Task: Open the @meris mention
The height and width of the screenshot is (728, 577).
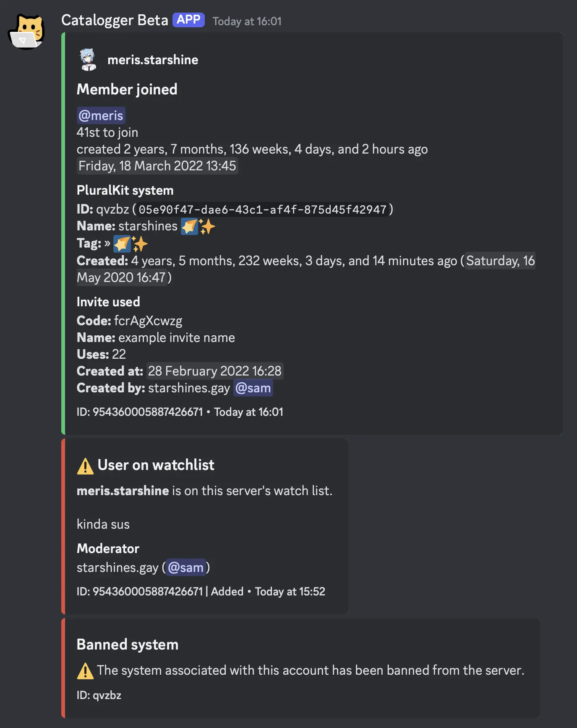Action: 101,115
